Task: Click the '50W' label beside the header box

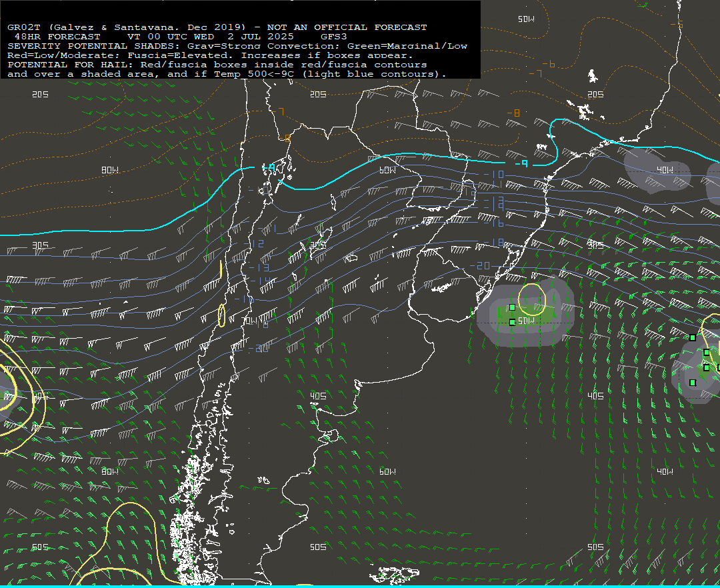Action: pos(526,19)
